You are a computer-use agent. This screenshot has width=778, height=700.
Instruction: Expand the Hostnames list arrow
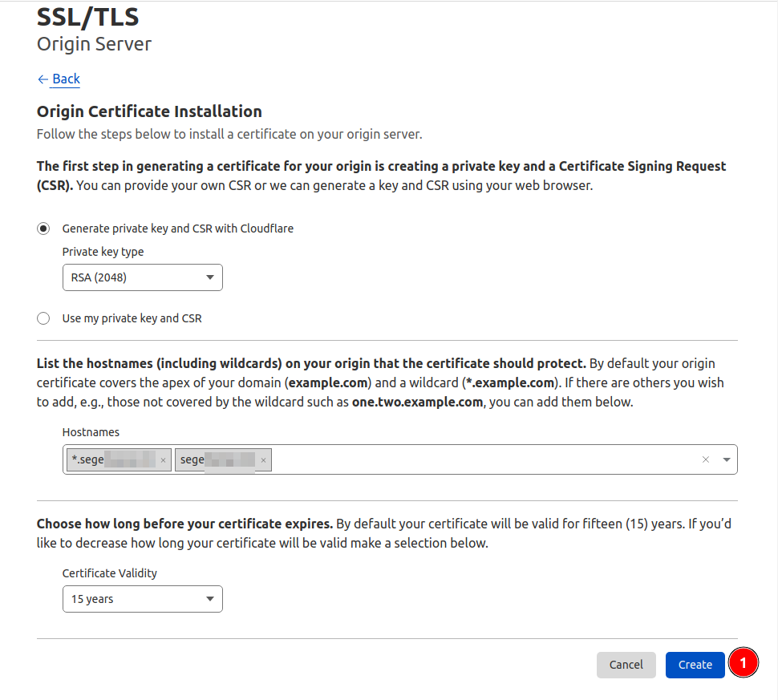(x=727, y=460)
